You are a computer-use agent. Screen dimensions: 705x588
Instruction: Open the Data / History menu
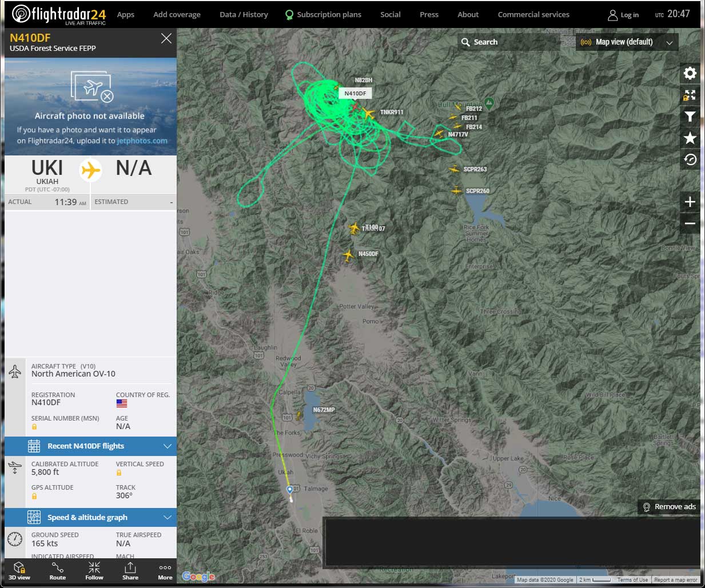(244, 14)
